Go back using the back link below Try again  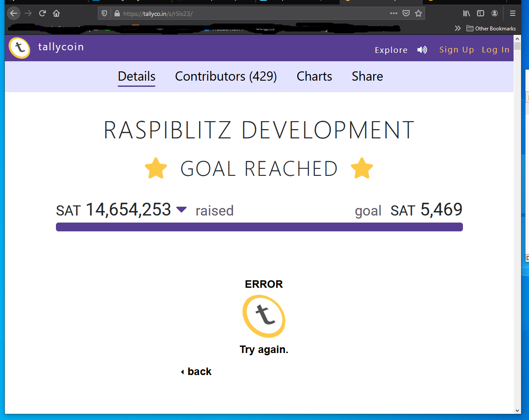tap(196, 371)
